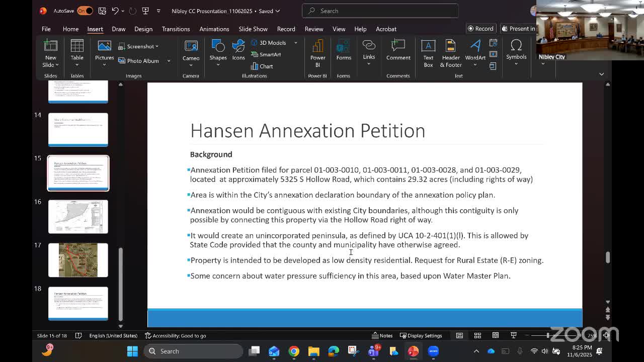The width and height of the screenshot is (644, 362).
Task: Insert a SmartArt graphic
Action: pyautogui.click(x=265, y=54)
